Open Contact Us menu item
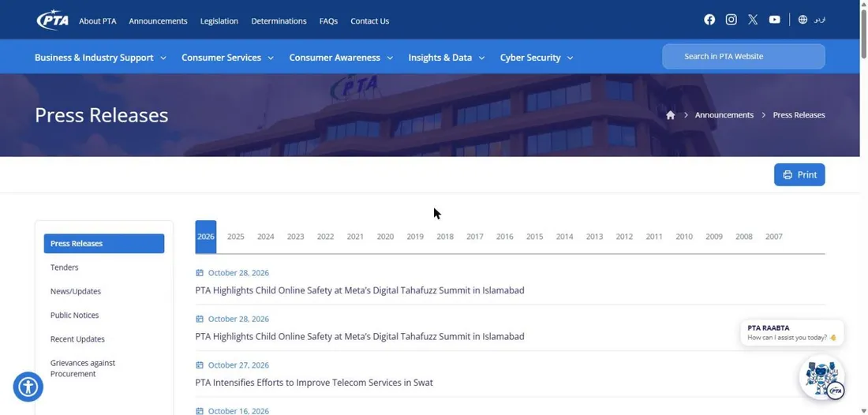Viewport: 868px width, 415px height. click(x=370, y=21)
